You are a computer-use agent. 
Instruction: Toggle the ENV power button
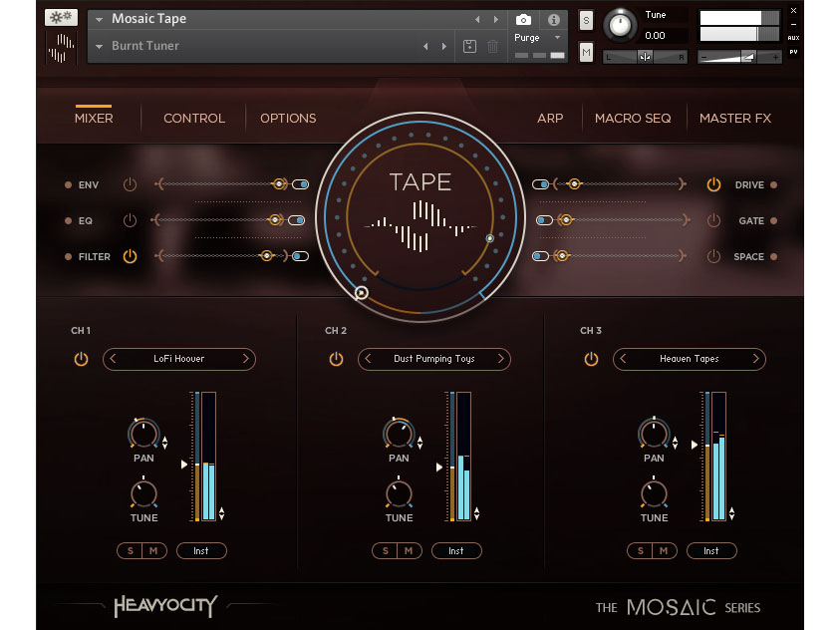coord(130,184)
